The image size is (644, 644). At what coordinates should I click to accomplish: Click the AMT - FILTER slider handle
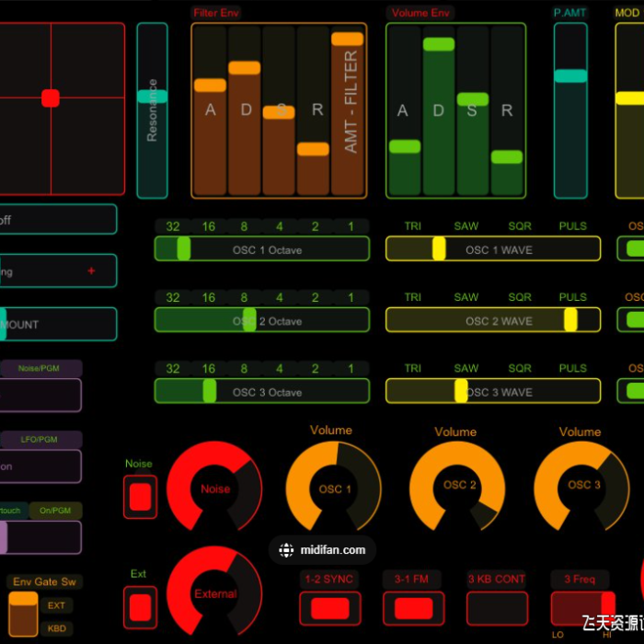[x=347, y=40]
